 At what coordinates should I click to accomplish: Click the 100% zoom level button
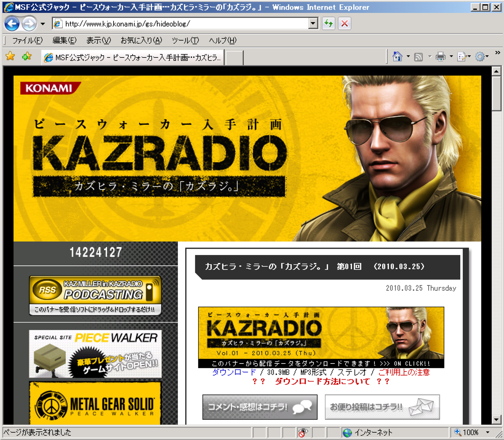click(x=467, y=433)
